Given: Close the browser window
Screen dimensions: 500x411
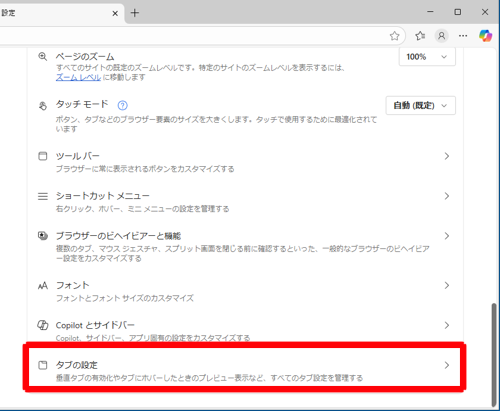Looking at the screenshot, I should (x=485, y=12).
